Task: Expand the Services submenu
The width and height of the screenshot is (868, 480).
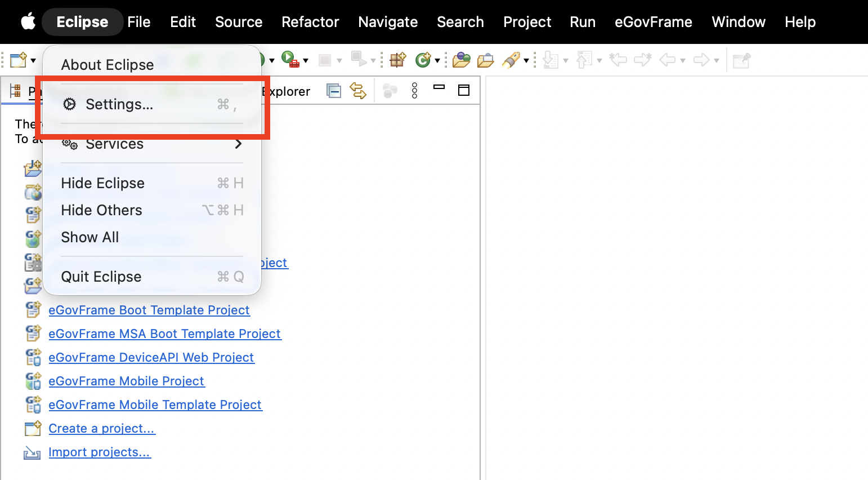Action: click(152, 144)
